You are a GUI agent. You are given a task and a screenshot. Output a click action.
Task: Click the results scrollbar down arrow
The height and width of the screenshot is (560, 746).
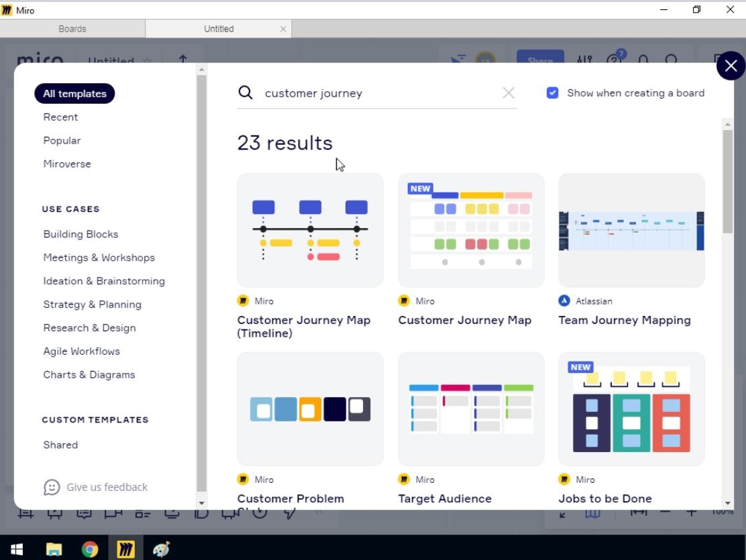(727, 503)
